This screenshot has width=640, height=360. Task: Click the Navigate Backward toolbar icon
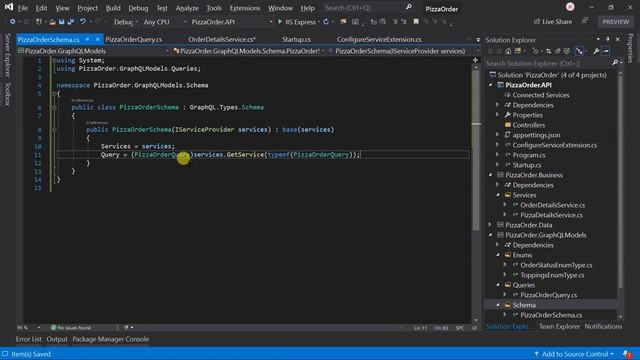[x=13, y=22]
